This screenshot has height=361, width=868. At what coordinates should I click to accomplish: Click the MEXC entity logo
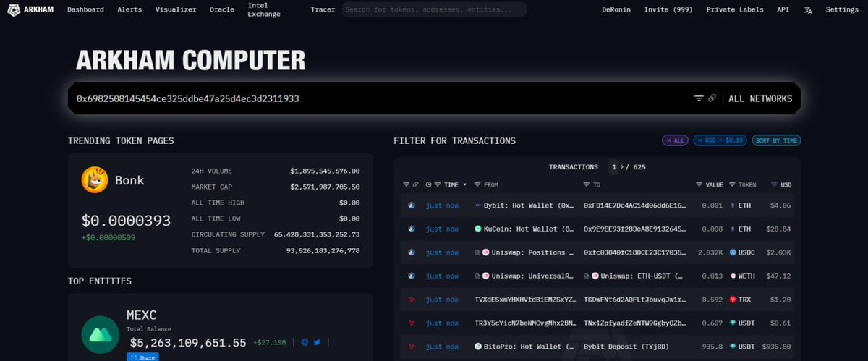click(100, 335)
